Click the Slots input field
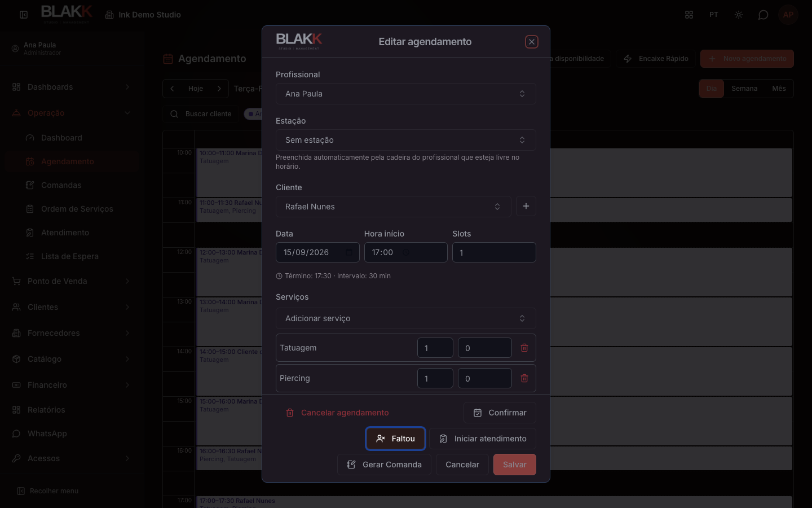Image resolution: width=812 pixels, height=508 pixels. pos(494,252)
